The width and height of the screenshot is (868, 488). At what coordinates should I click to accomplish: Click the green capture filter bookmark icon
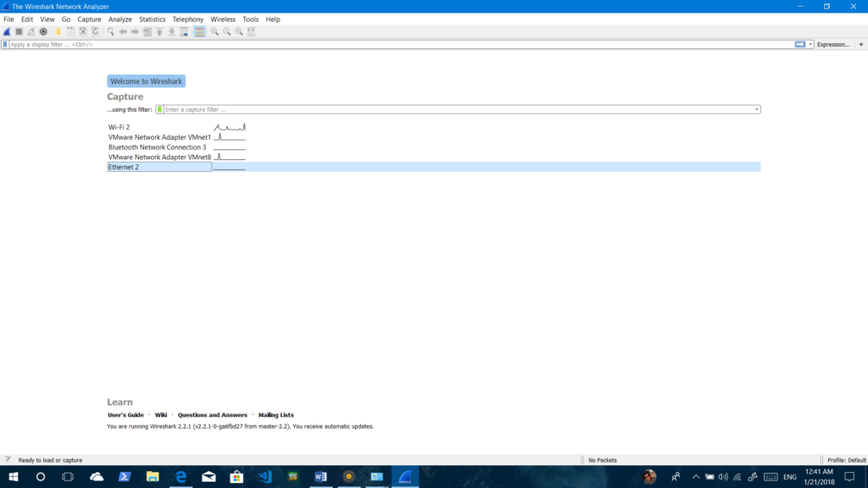pyautogui.click(x=159, y=109)
